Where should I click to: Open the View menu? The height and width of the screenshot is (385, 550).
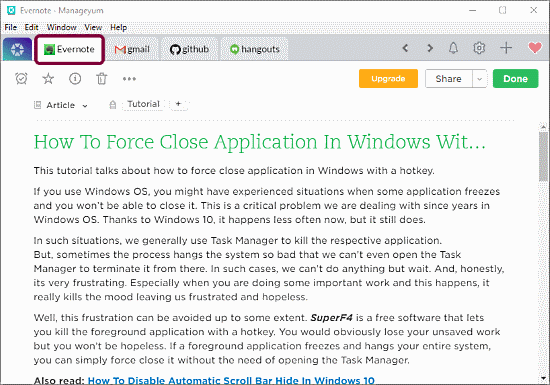tap(93, 27)
